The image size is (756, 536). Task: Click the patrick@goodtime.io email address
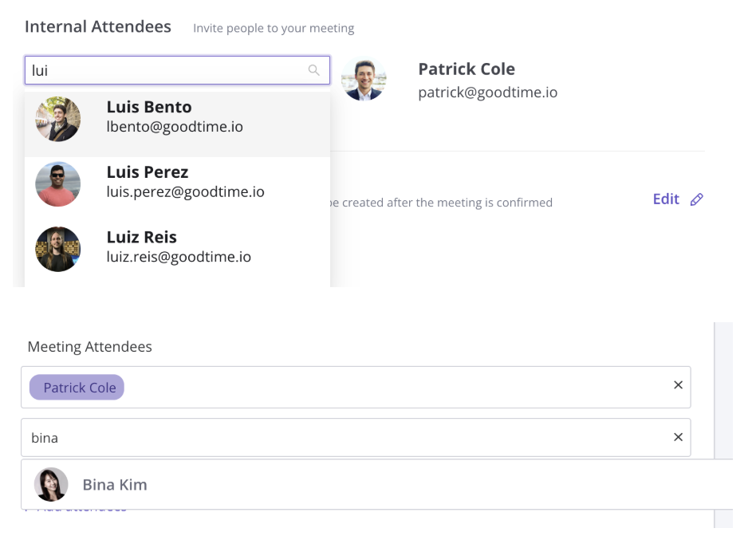487,93
